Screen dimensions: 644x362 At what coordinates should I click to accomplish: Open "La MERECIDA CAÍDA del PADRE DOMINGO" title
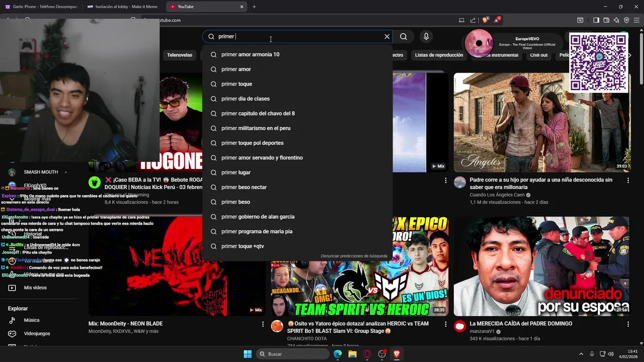(521, 324)
